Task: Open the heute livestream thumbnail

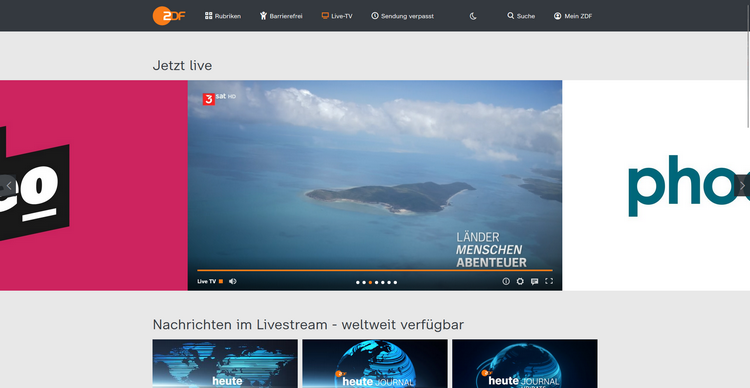Action: (x=225, y=364)
